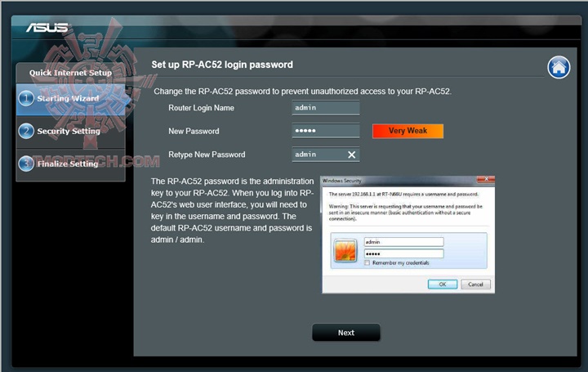Open the Security Setting step
Screen dimensions: 588x372
pos(70,132)
